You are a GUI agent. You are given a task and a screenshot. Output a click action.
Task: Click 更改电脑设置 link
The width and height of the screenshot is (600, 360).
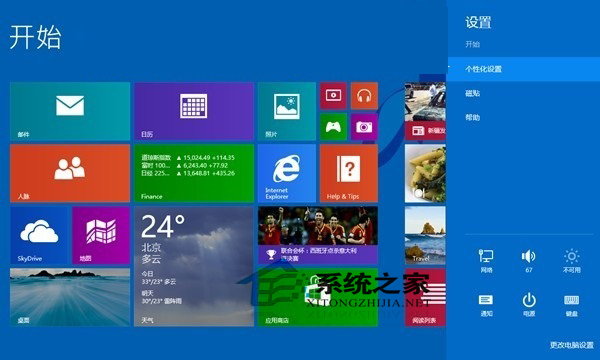tap(572, 345)
